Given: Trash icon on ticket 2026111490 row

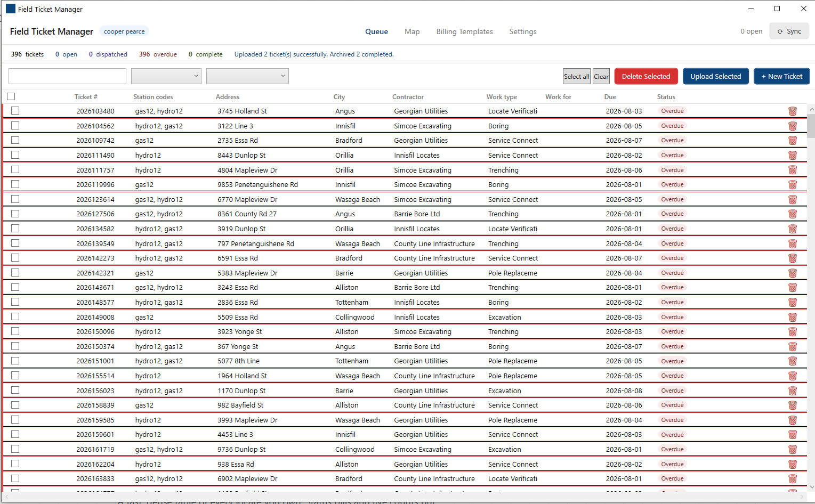Looking at the screenshot, I should click(x=793, y=155).
